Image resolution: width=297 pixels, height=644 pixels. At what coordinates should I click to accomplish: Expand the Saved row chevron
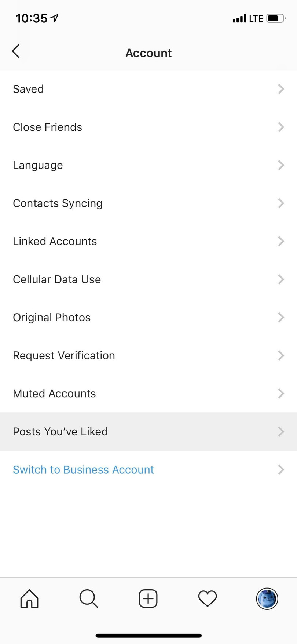click(x=281, y=89)
